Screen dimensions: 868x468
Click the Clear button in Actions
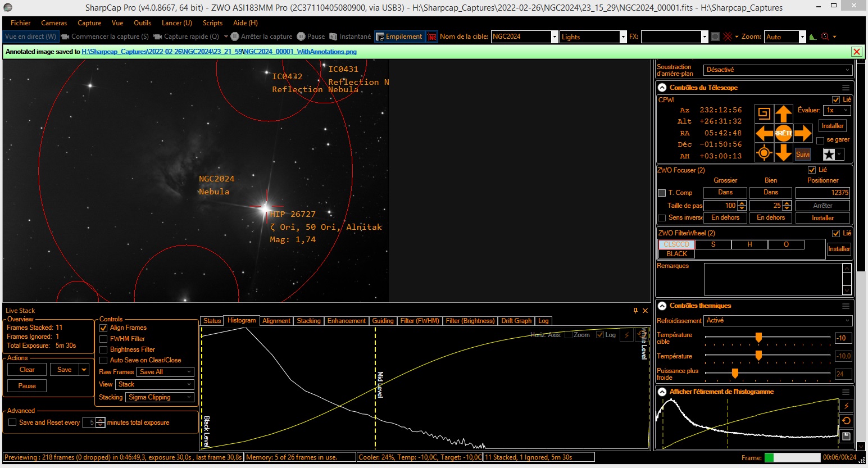27,370
